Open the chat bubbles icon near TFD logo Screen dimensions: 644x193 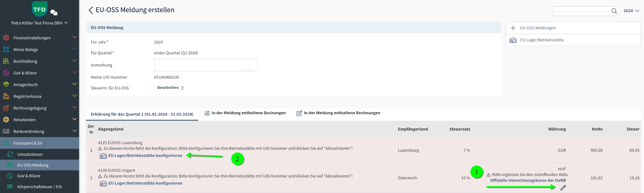[54, 12]
